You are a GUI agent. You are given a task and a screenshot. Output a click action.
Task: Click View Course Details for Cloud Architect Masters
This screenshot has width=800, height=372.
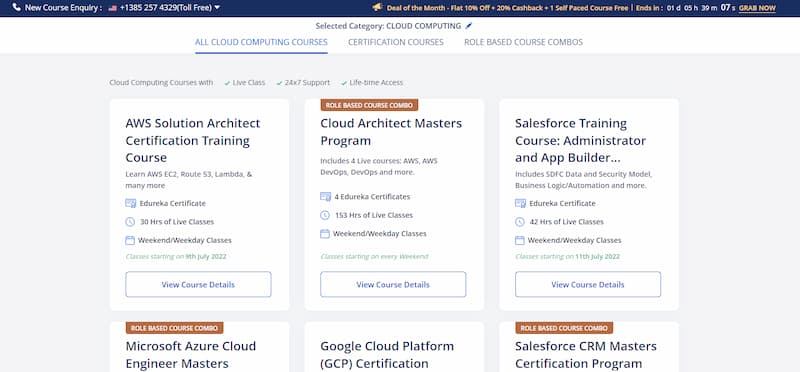[393, 284]
